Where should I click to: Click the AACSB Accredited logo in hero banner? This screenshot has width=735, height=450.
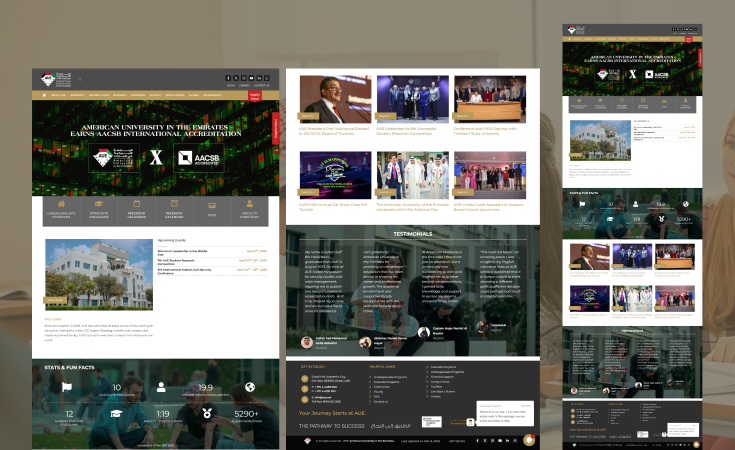[x=199, y=158]
